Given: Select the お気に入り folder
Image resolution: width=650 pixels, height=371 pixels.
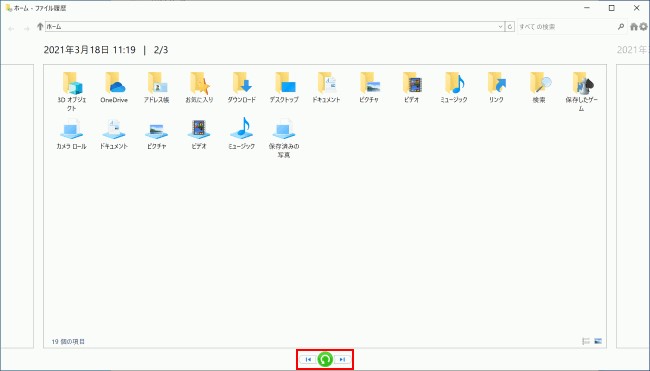Looking at the screenshot, I should pos(199,87).
